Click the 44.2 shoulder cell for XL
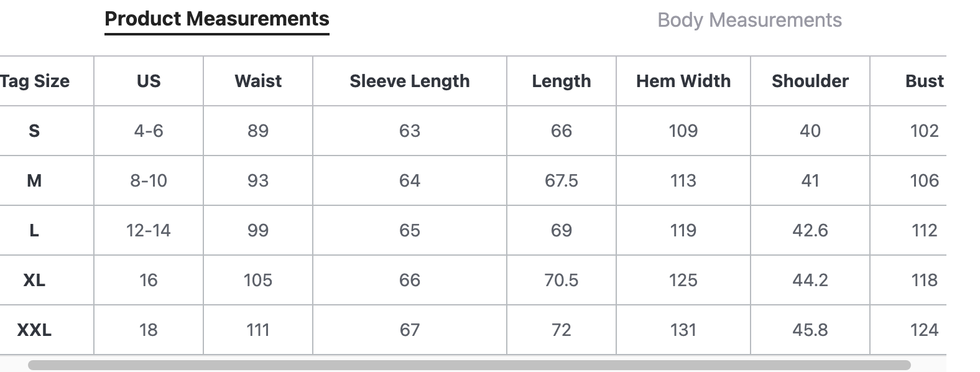Screen dimensions: 980x372 pos(810,280)
